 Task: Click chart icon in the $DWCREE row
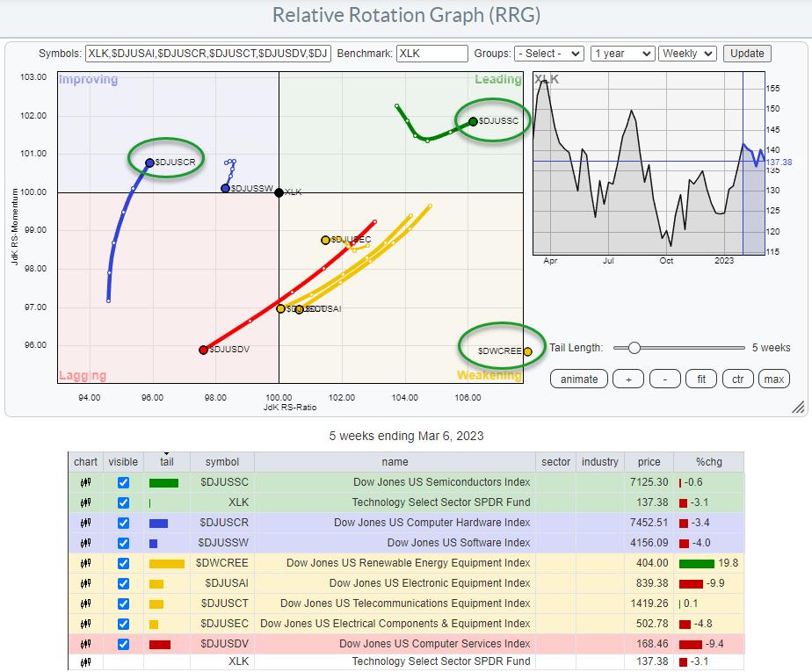pos(86,563)
